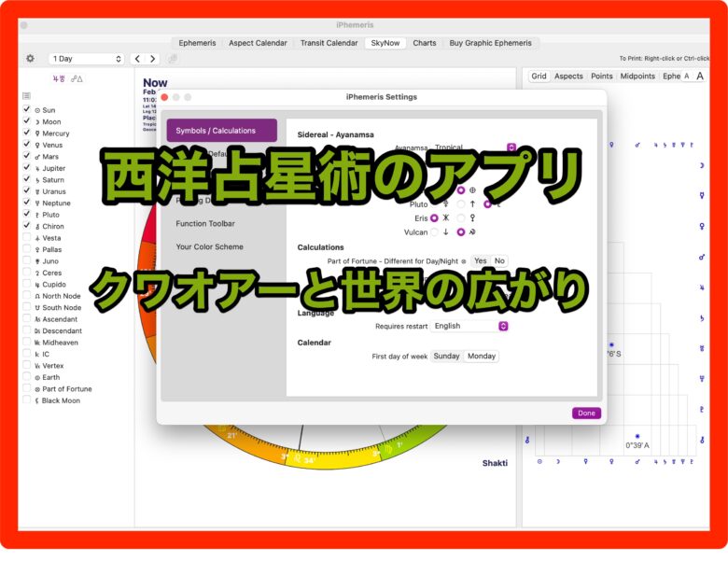Click the Black Moon glyph icon
The height and width of the screenshot is (561, 728).
point(37,400)
